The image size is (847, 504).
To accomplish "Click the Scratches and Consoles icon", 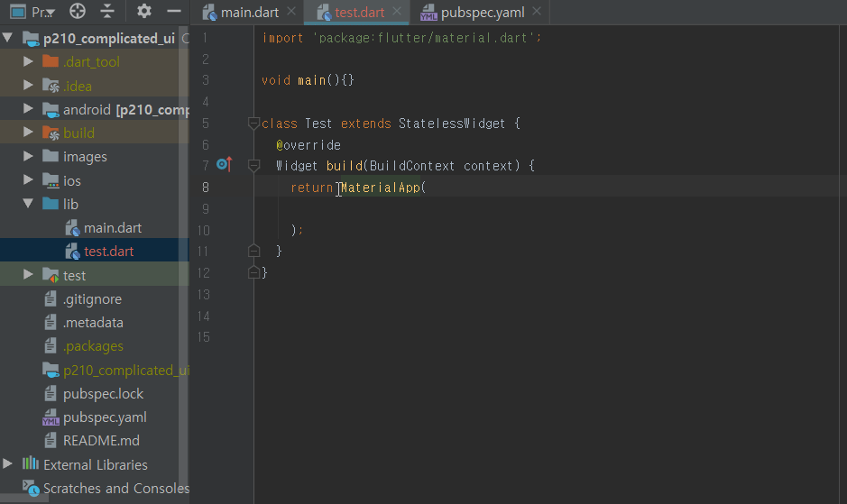I will point(31,488).
